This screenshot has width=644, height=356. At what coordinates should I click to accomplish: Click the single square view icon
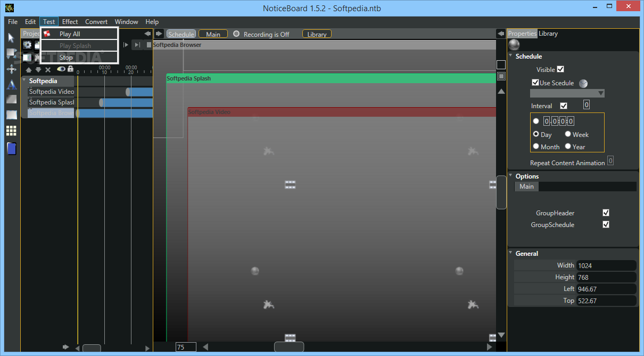tap(501, 64)
